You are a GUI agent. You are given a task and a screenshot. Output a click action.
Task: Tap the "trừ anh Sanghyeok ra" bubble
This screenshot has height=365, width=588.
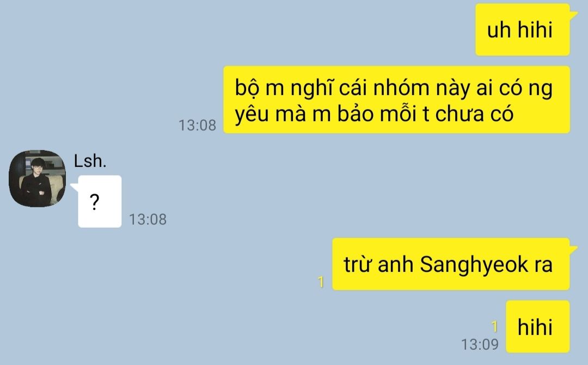(x=451, y=264)
